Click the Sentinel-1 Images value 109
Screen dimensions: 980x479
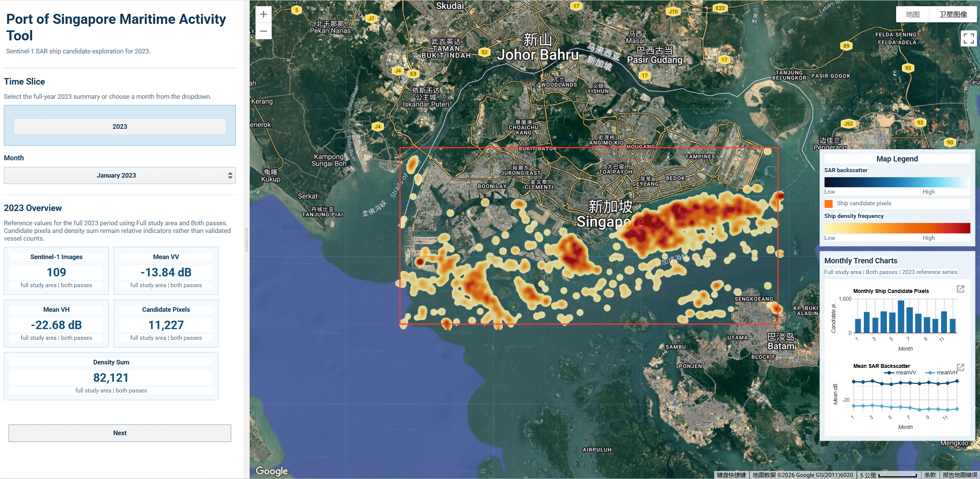pyautogui.click(x=57, y=272)
